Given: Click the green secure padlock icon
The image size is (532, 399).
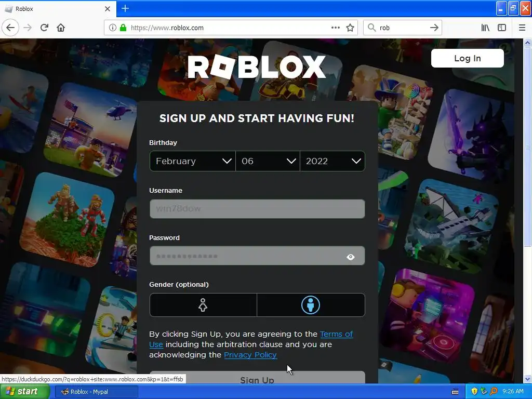Looking at the screenshot, I should pyautogui.click(x=123, y=28).
